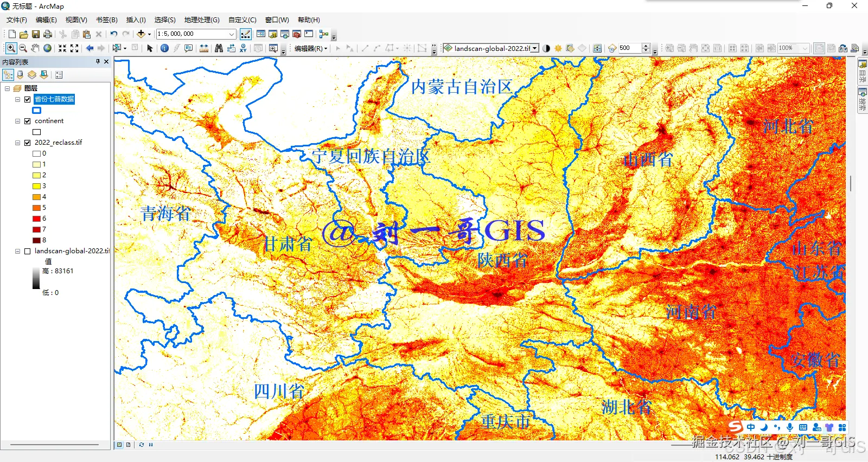Switch contents to List By Source
The width and height of the screenshot is (868, 462).
click(20, 75)
